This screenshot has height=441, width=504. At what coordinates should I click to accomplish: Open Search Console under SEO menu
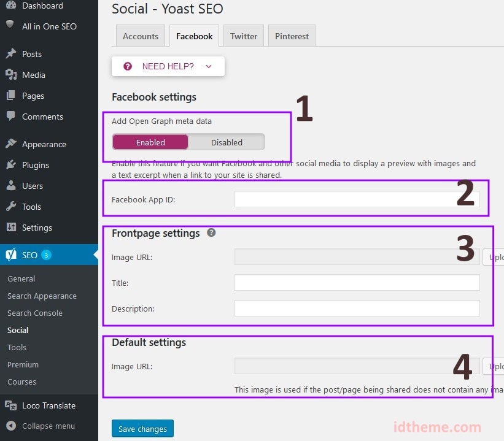[34, 313]
